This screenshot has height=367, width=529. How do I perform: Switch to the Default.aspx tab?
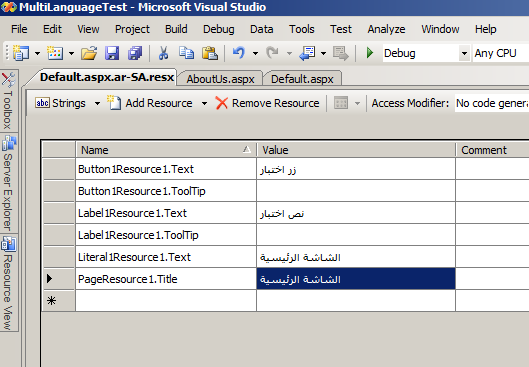[302, 79]
